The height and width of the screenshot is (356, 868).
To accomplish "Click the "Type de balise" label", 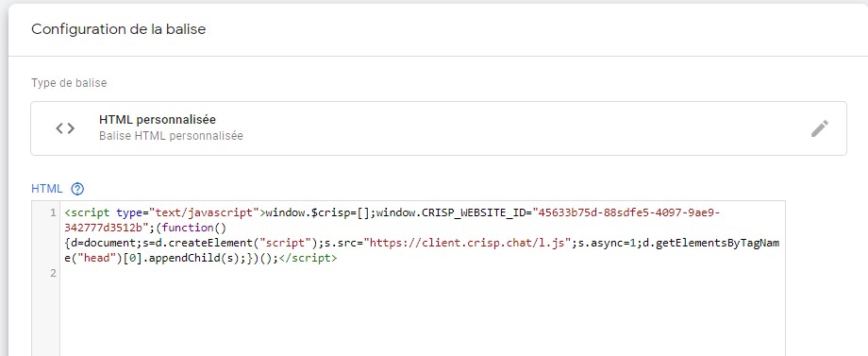I will (x=69, y=83).
